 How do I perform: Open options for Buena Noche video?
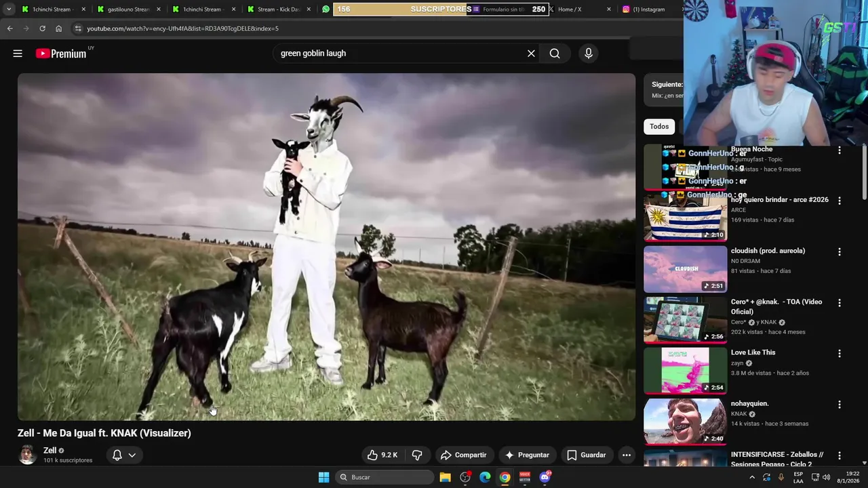pos(839,150)
